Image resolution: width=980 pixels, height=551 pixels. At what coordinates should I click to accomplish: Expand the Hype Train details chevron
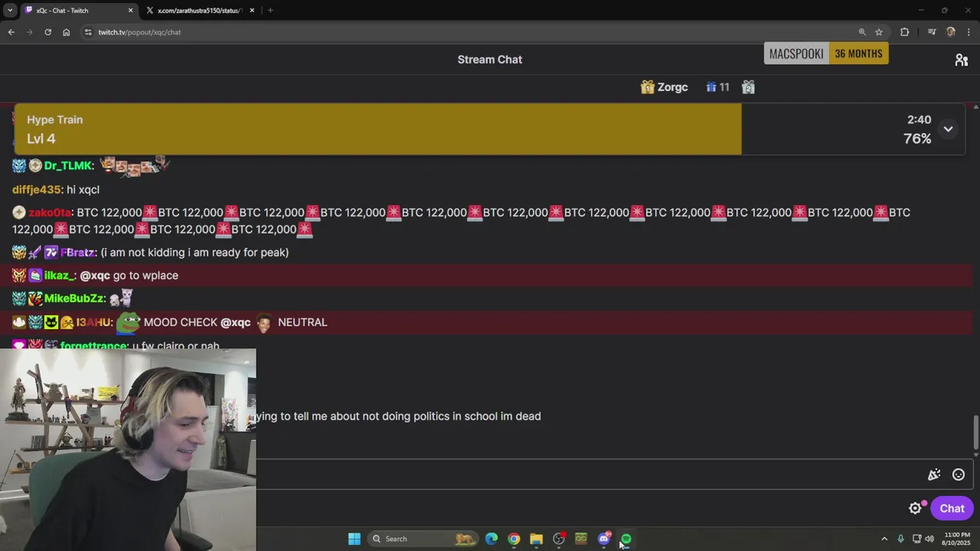click(948, 129)
